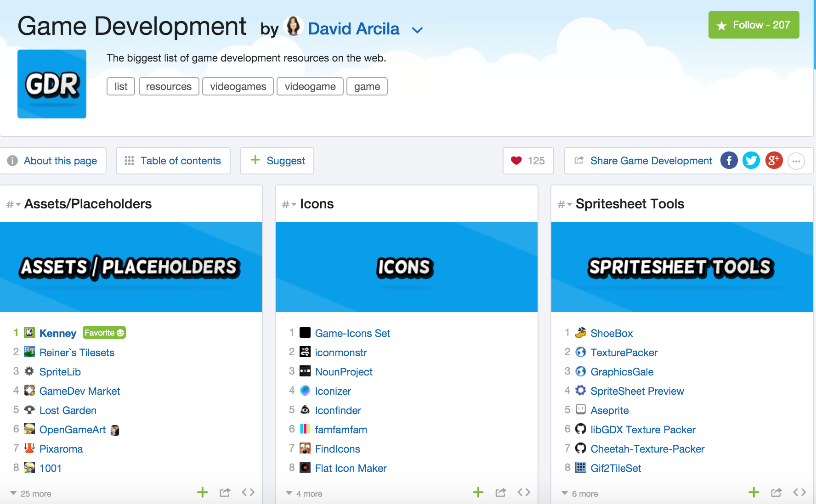
Task: Open the OpenGameArt link
Action: [73, 430]
